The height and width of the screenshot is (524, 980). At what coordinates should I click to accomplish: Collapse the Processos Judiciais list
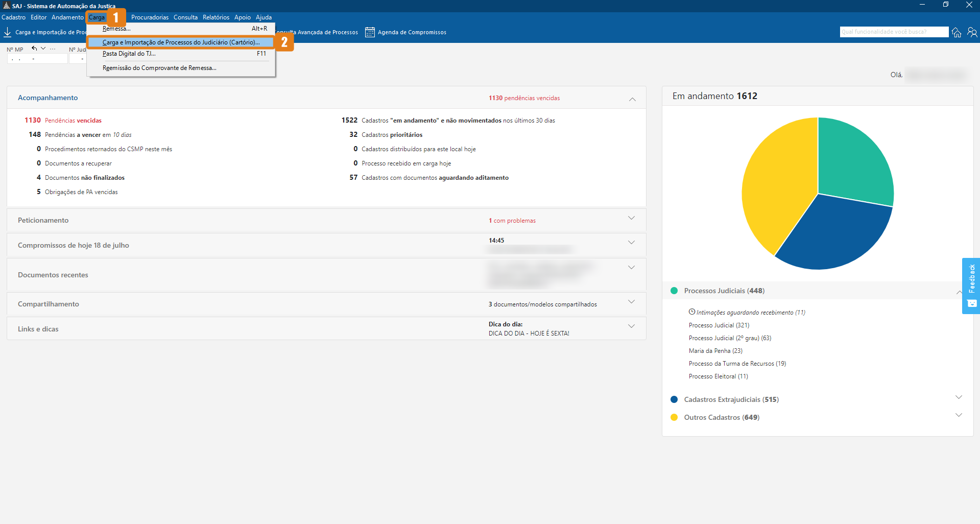click(x=959, y=292)
